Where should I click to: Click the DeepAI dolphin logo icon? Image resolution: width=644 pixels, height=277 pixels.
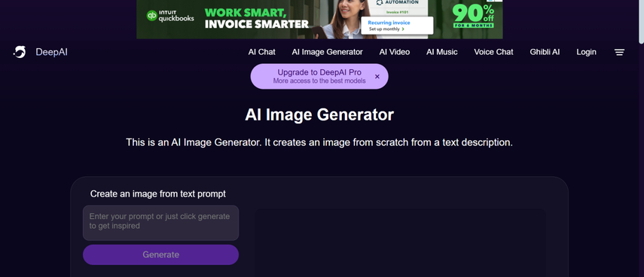[20, 52]
